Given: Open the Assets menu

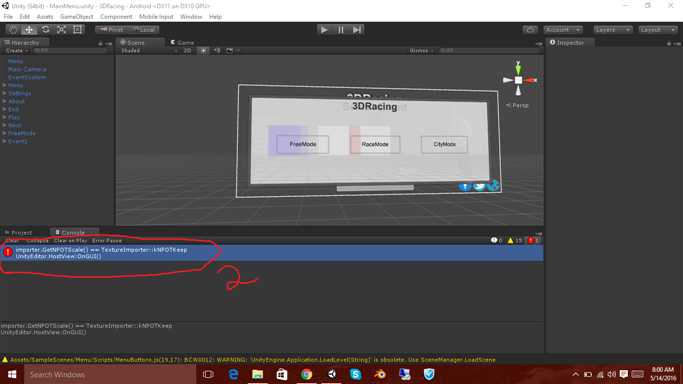Looking at the screenshot, I should (44, 17).
